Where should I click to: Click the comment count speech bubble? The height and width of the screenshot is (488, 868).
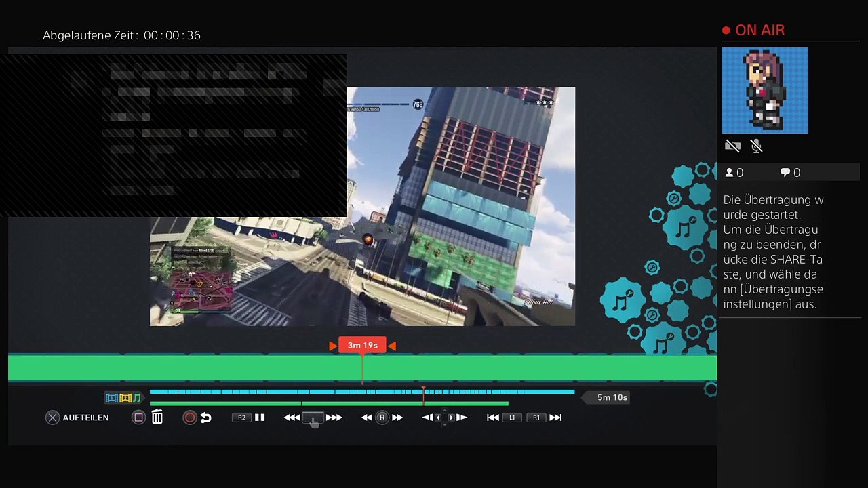coord(785,173)
